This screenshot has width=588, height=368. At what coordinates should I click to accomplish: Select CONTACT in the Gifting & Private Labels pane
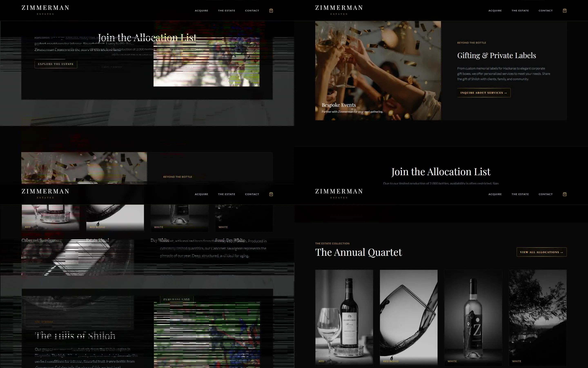click(x=546, y=10)
